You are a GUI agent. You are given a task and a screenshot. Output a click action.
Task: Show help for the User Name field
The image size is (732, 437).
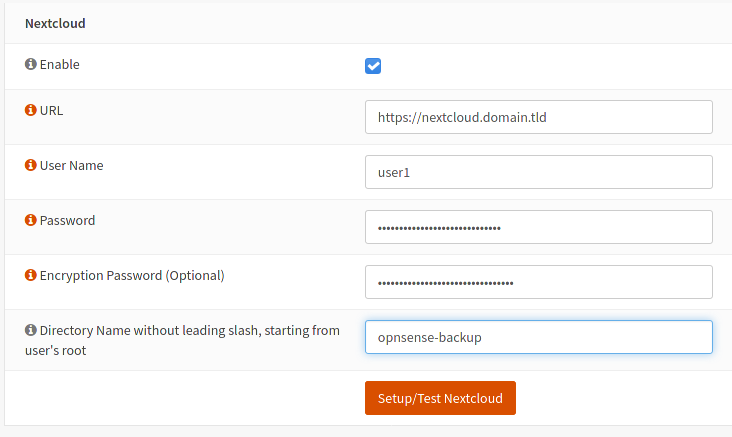[31, 165]
